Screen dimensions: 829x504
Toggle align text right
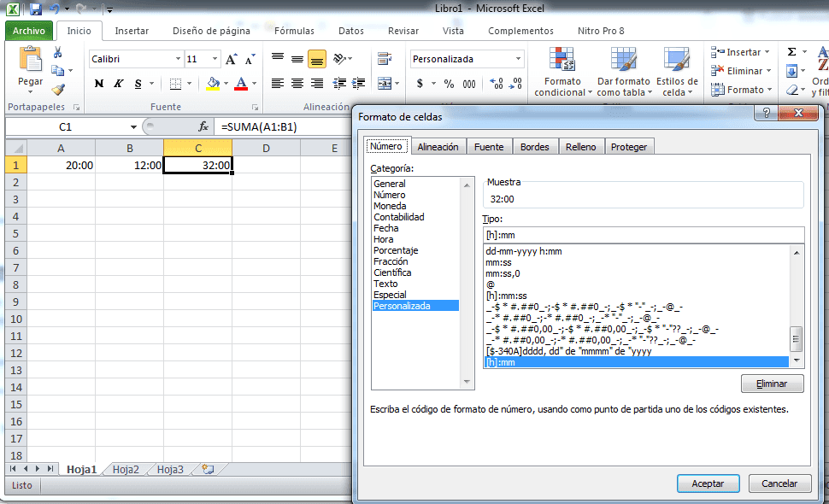point(317,84)
